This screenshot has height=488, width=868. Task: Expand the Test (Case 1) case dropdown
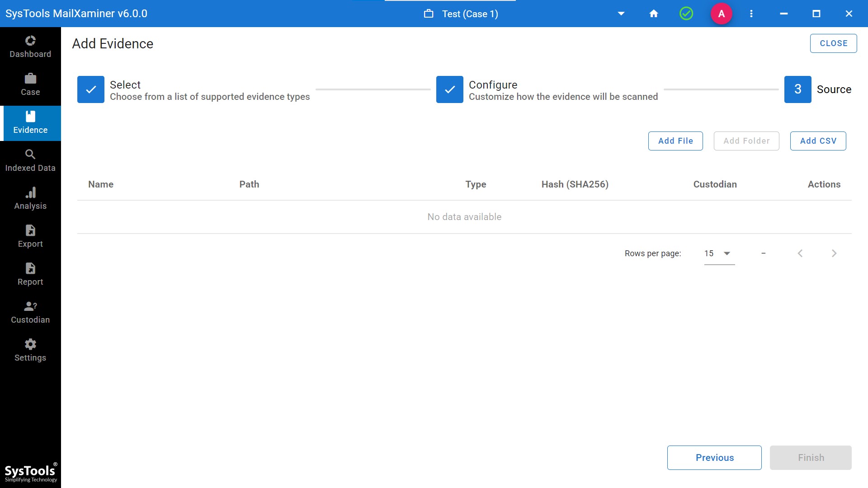pos(621,14)
